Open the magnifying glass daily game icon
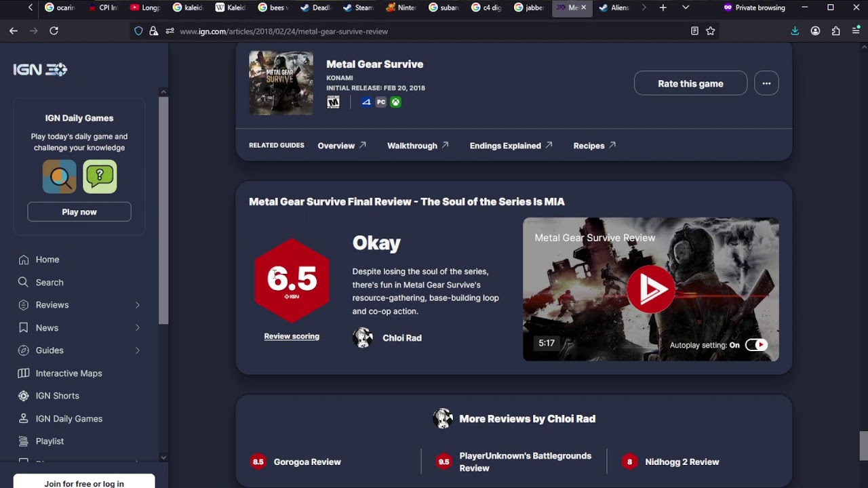868x488 pixels. [x=60, y=177]
